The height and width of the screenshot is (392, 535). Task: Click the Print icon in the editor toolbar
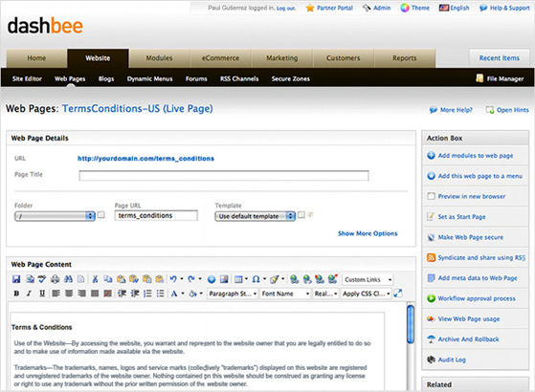55,279
